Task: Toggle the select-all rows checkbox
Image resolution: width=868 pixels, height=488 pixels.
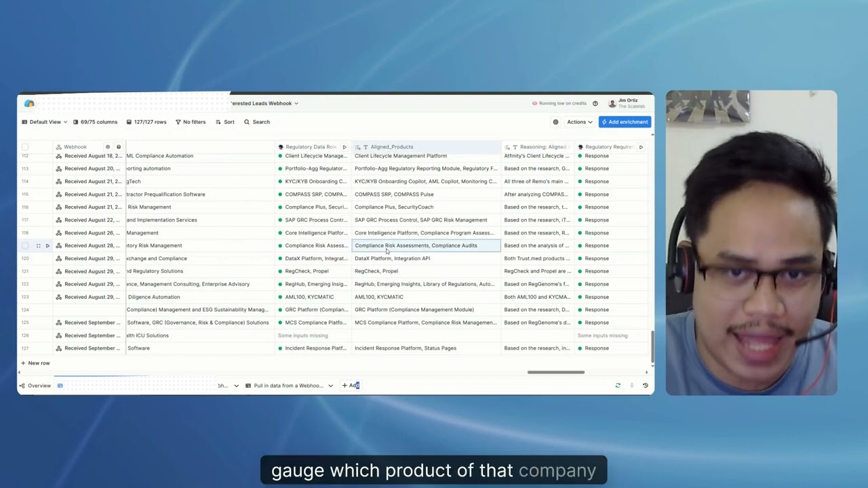Action: [25, 147]
